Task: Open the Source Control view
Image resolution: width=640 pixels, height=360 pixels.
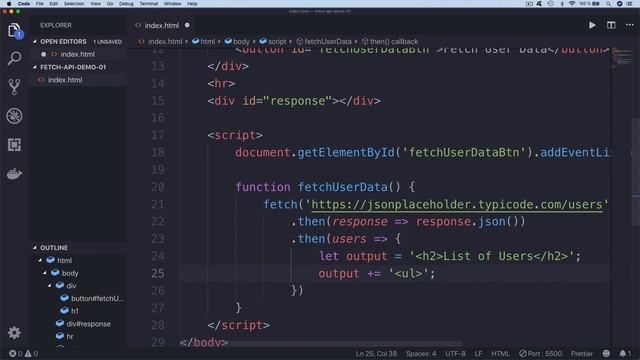Action: click(x=14, y=87)
